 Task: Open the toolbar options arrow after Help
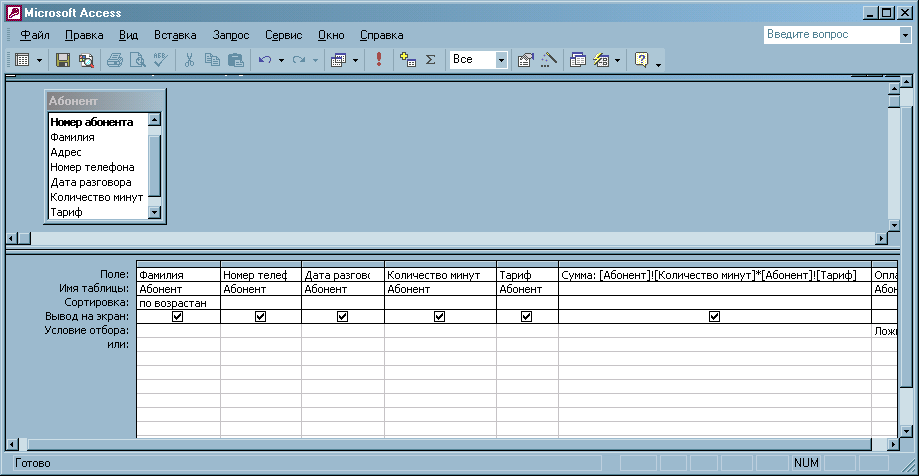[659, 63]
